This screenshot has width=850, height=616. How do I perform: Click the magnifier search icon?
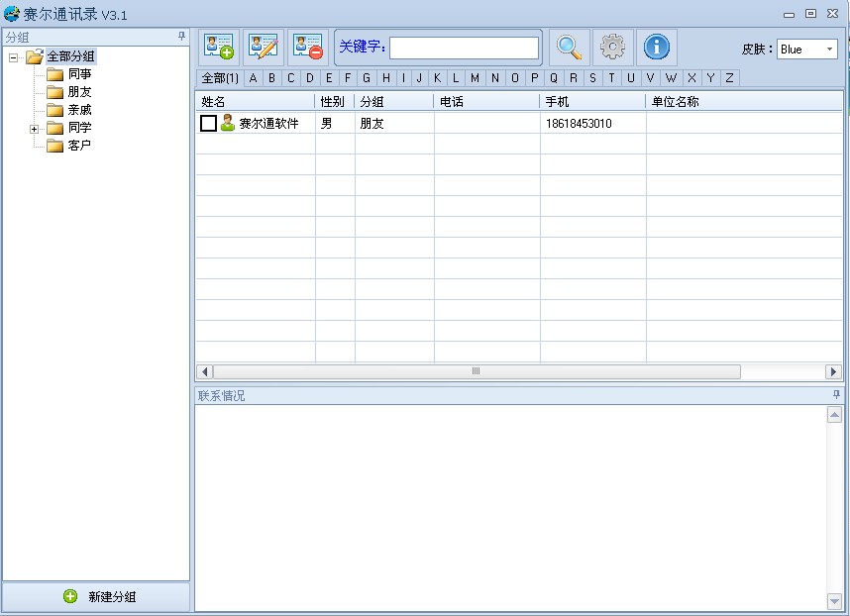click(569, 48)
